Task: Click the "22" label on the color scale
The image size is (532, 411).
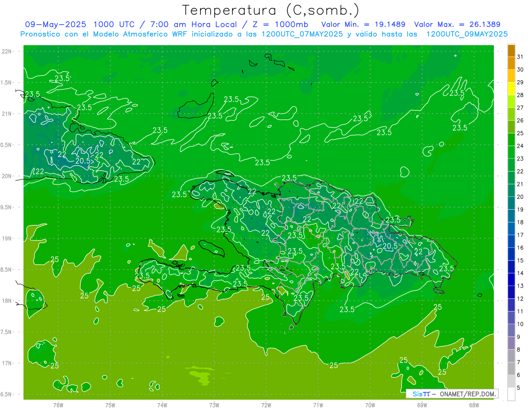Action: [520, 171]
